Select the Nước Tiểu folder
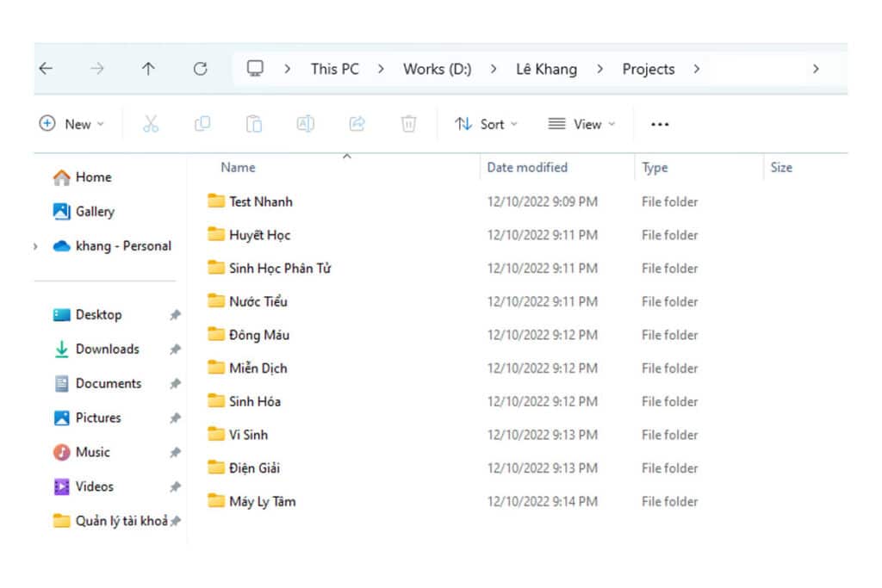Screen dimensions: 882x588 (247, 301)
